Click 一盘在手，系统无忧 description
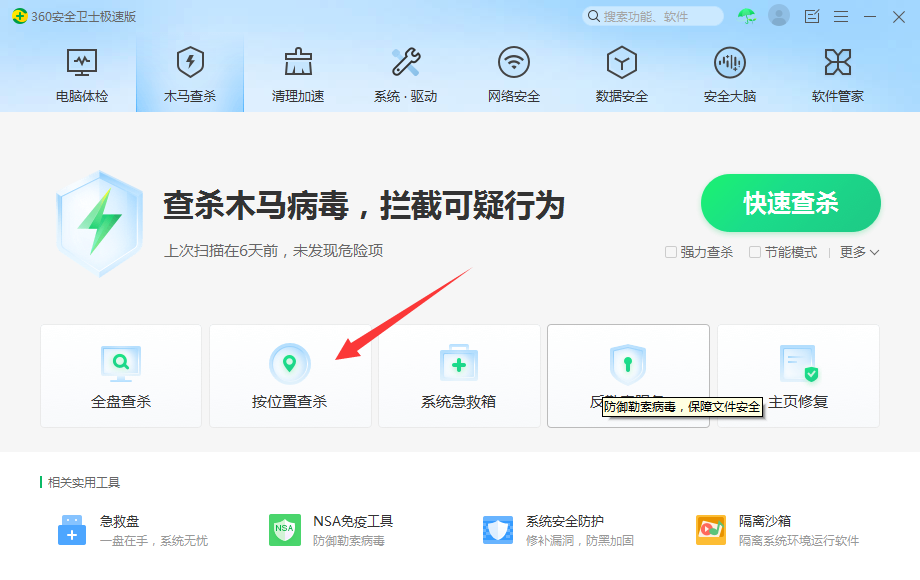The height and width of the screenshot is (580, 920). click(x=154, y=541)
